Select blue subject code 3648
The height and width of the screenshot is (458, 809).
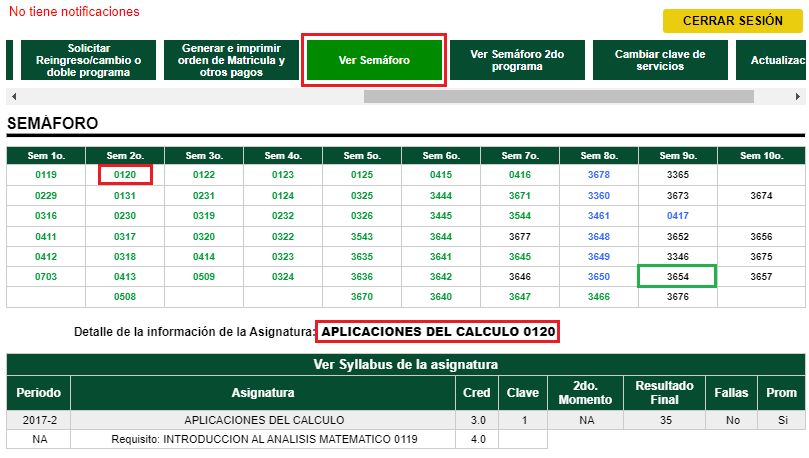tap(598, 237)
